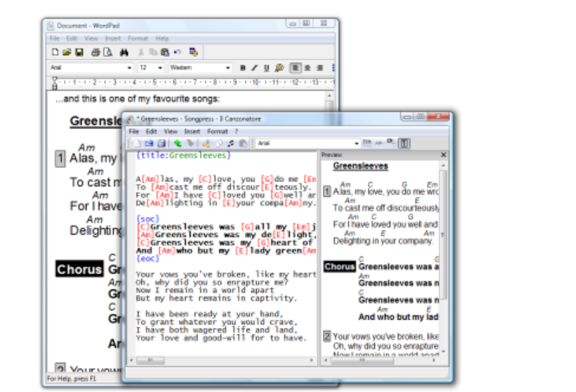576x392 pixels.
Task: Click Title insert icon in Songpress toolbar
Action: click(366, 143)
